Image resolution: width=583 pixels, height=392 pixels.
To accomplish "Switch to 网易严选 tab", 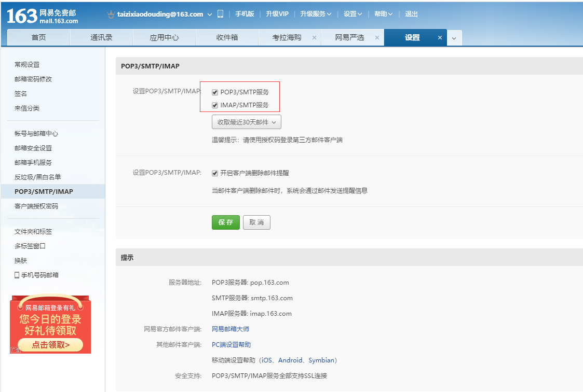I will [349, 37].
